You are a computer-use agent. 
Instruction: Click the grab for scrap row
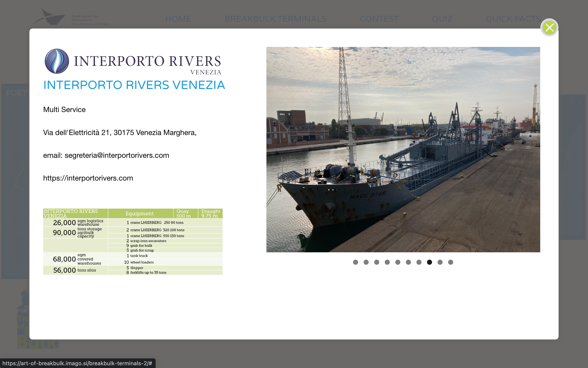point(165,250)
